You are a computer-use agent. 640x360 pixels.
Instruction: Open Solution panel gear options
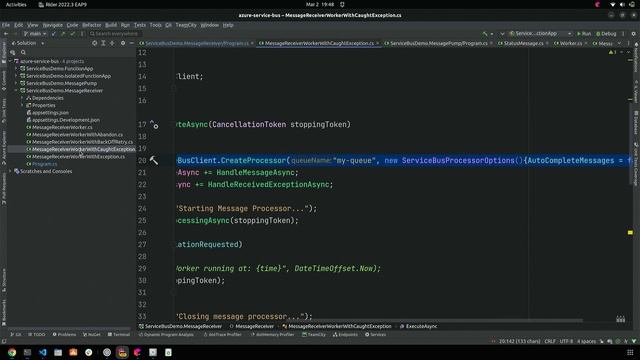coord(123,43)
